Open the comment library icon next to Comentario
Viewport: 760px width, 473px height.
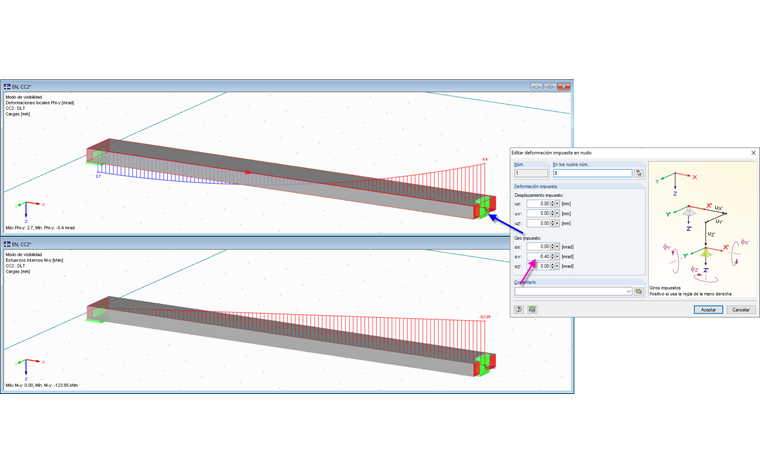639,291
